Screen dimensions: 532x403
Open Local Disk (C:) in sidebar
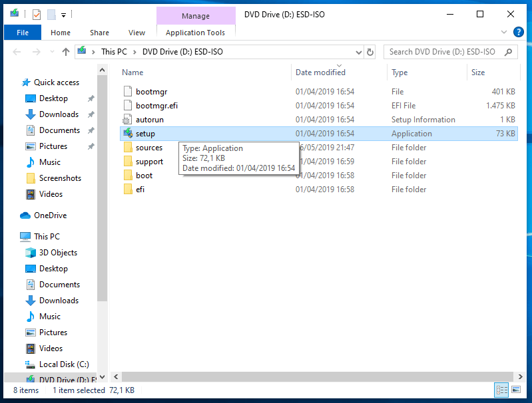pyautogui.click(x=64, y=364)
